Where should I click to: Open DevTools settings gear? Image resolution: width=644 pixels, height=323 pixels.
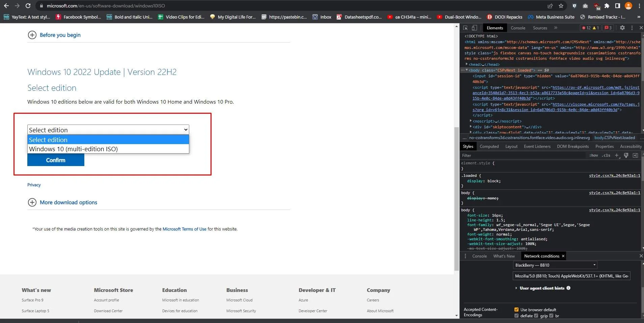[x=622, y=28]
